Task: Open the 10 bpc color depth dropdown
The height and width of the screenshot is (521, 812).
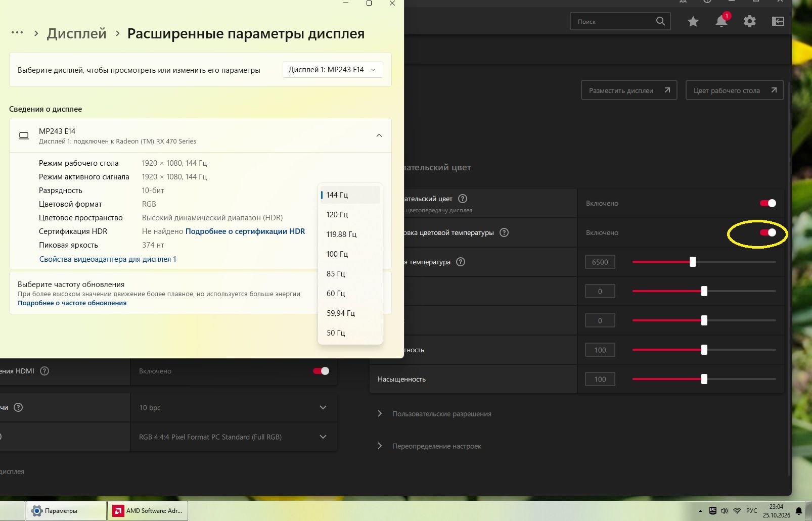Action: pyautogui.click(x=234, y=407)
